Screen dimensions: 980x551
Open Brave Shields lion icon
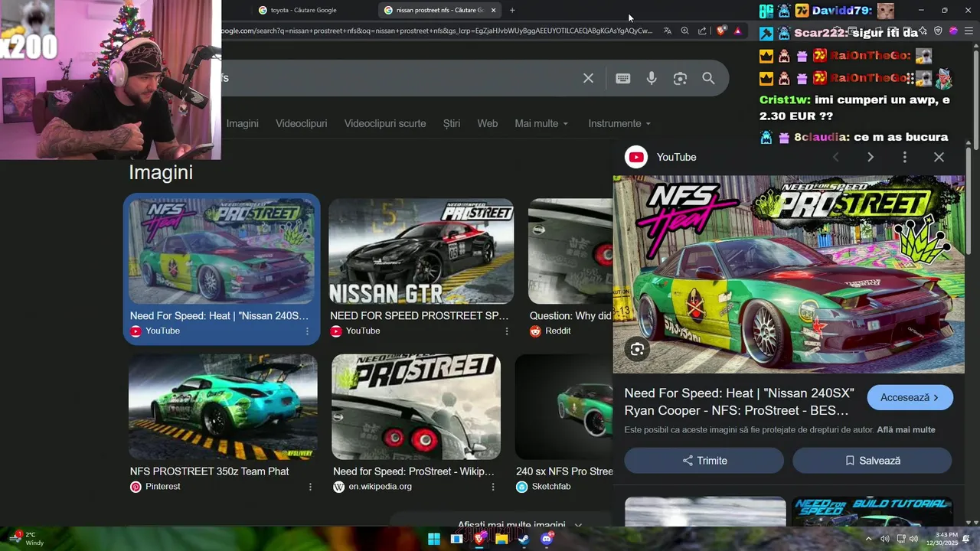point(721,31)
